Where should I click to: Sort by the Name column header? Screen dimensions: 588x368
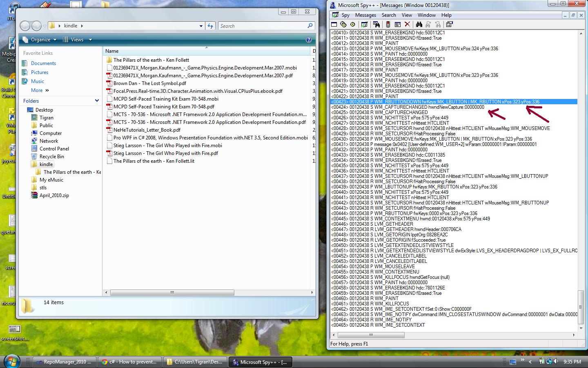click(207, 51)
